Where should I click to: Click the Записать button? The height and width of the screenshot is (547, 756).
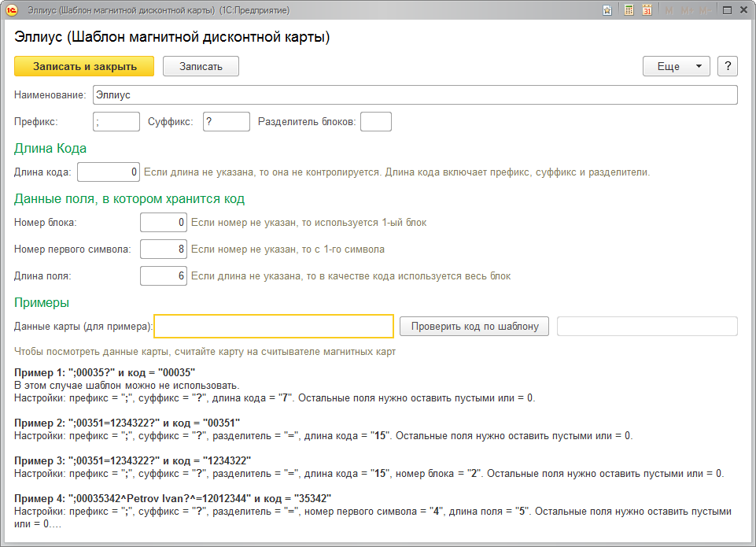[201, 67]
